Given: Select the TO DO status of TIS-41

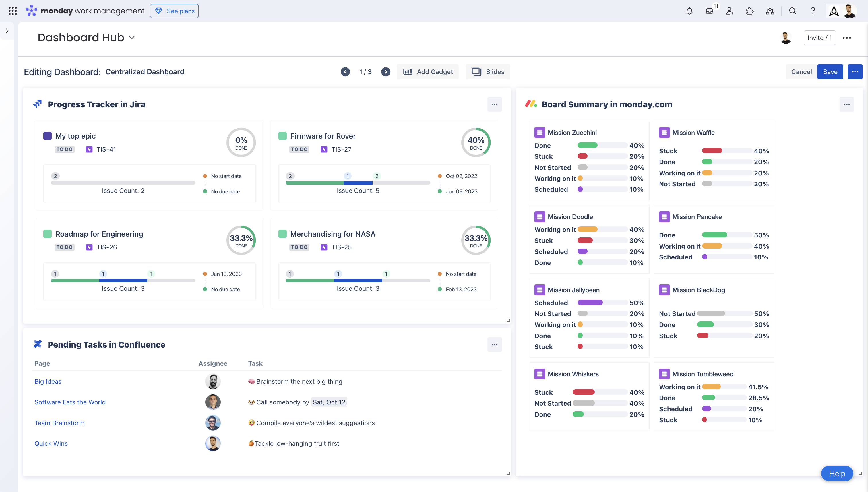Looking at the screenshot, I should click(x=64, y=149).
